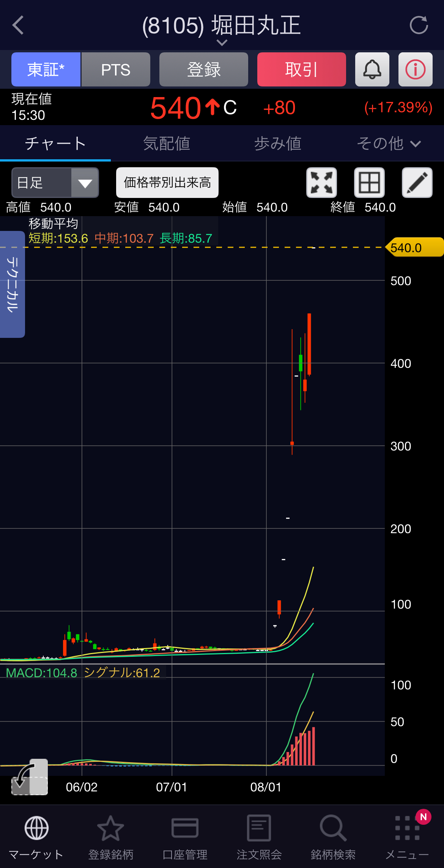Open 銘柄検索 search in bottom navigation
The width and height of the screenshot is (444, 868).
click(333, 837)
